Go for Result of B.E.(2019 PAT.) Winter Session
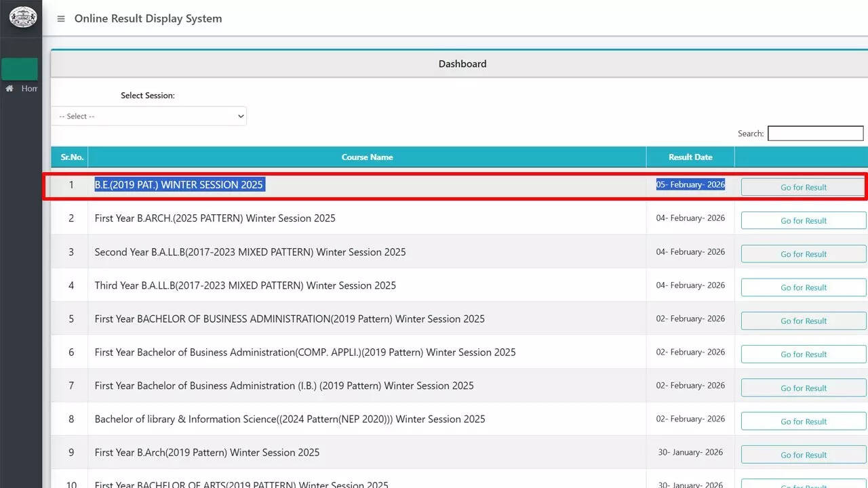This screenshot has height=488, width=868. (x=803, y=187)
